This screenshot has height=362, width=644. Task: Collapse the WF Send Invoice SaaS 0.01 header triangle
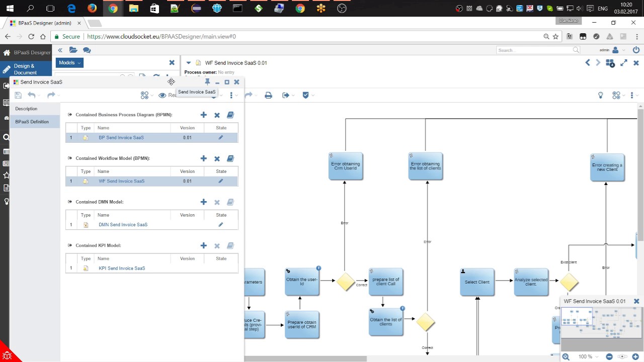coord(188,63)
